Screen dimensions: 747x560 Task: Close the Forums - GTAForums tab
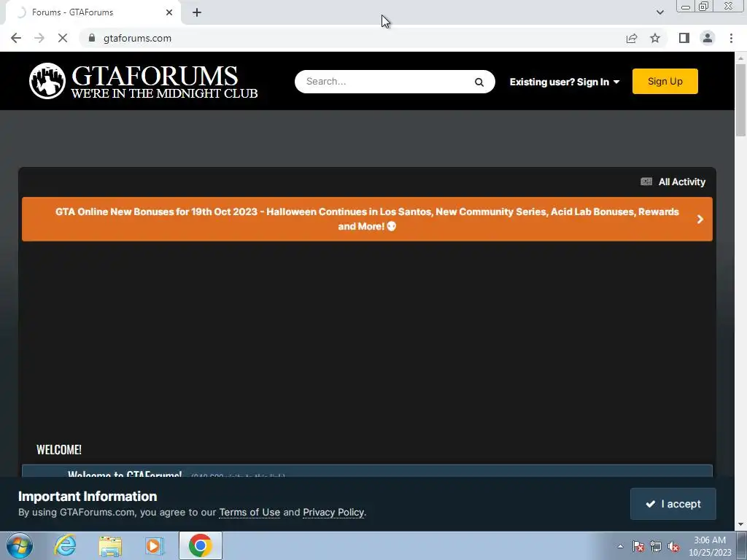pyautogui.click(x=169, y=12)
